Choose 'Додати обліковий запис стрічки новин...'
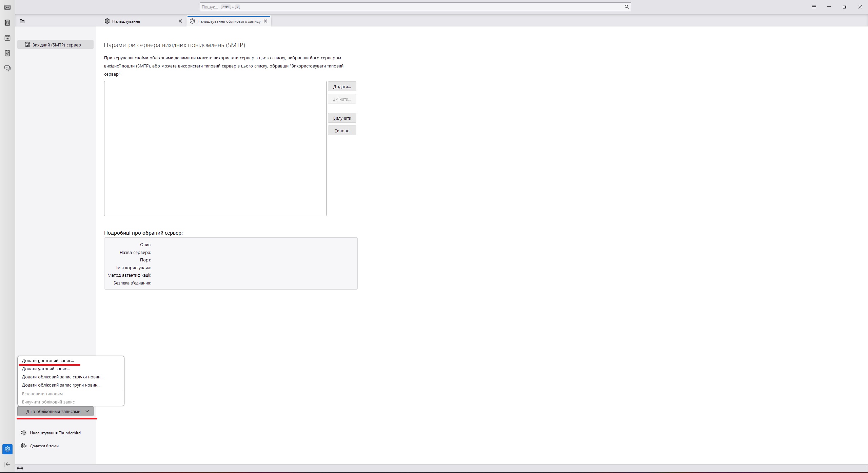This screenshot has height=473, width=868. point(63,377)
